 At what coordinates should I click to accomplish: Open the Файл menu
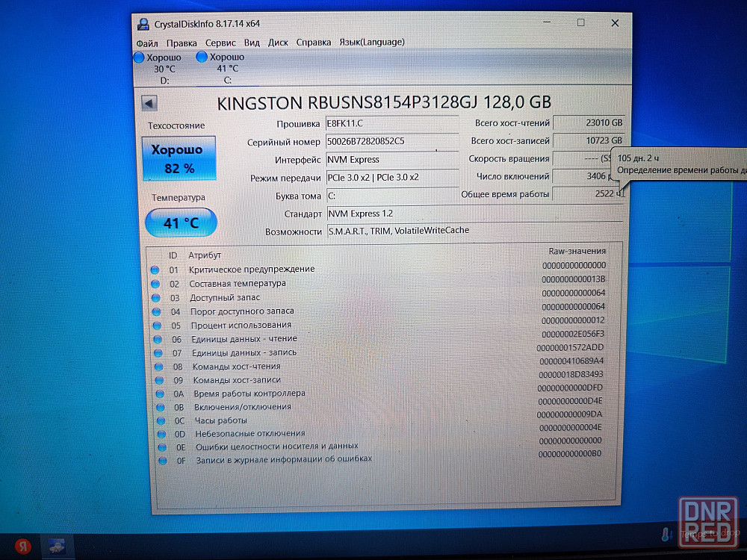click(147, 43)
